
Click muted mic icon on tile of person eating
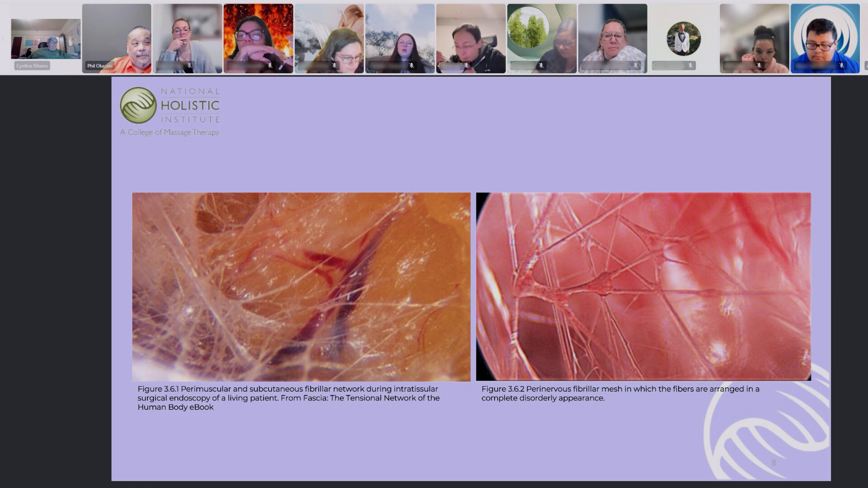(467, 66)
